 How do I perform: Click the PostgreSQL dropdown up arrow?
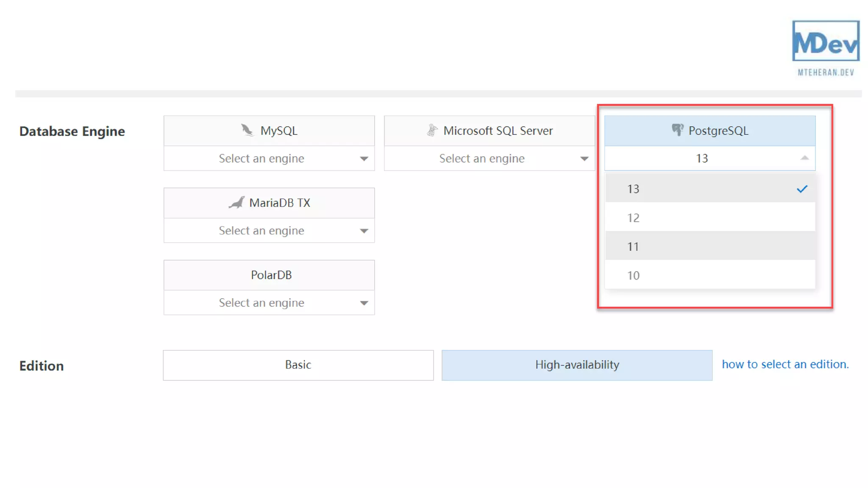pyautogui.click(x=804, y=158)
